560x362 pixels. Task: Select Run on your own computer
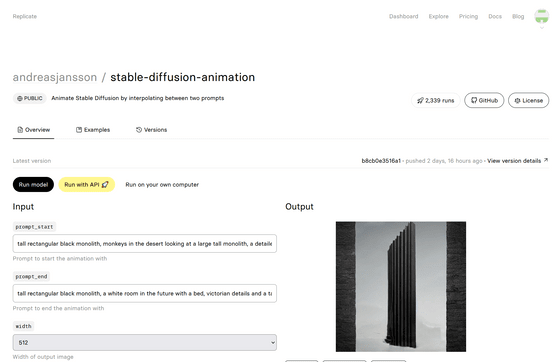click(x=162, y=185)
